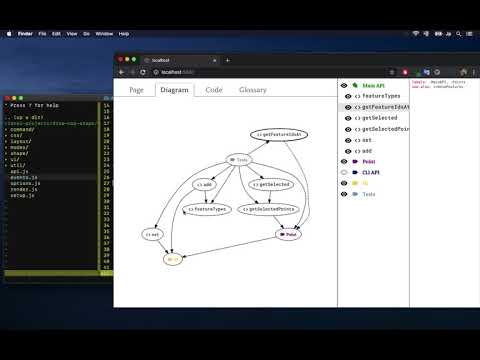Toggle getSelected eye icon
Image resolution: width=480 pixels, height=360 pixels.
coord(348,118)
